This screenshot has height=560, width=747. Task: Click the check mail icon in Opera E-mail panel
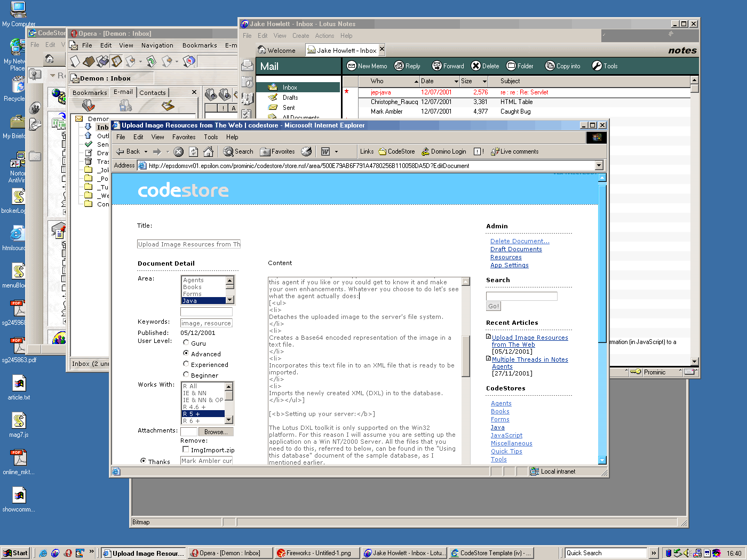coord(89,106)
